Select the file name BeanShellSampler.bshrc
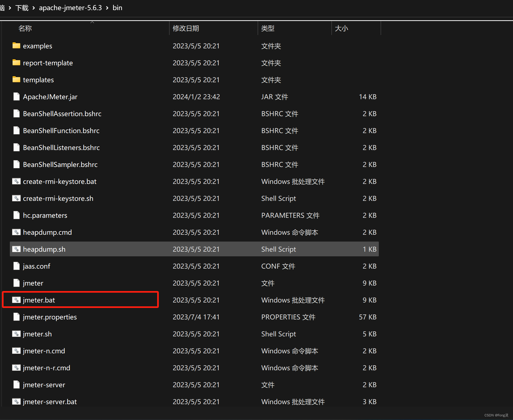Screen dimensions: 513x420 [x=60, y=165]
